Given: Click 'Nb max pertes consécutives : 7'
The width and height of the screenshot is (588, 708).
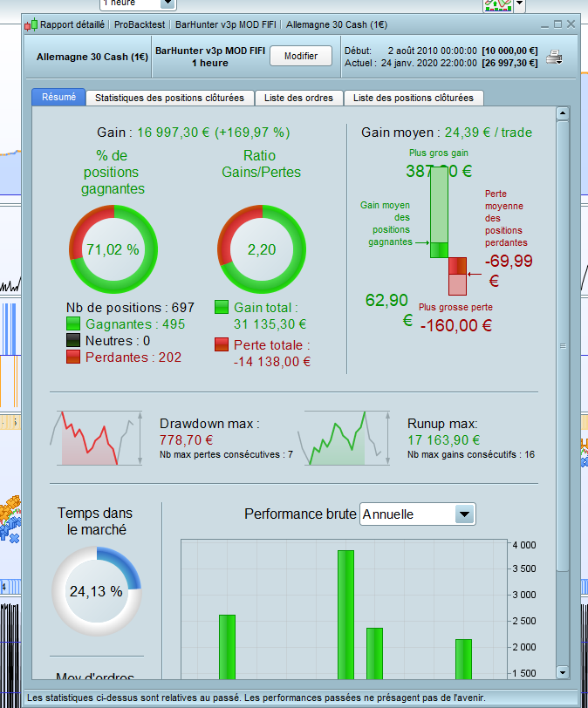Looking at the screenshot, I should [x=226, y=454].
